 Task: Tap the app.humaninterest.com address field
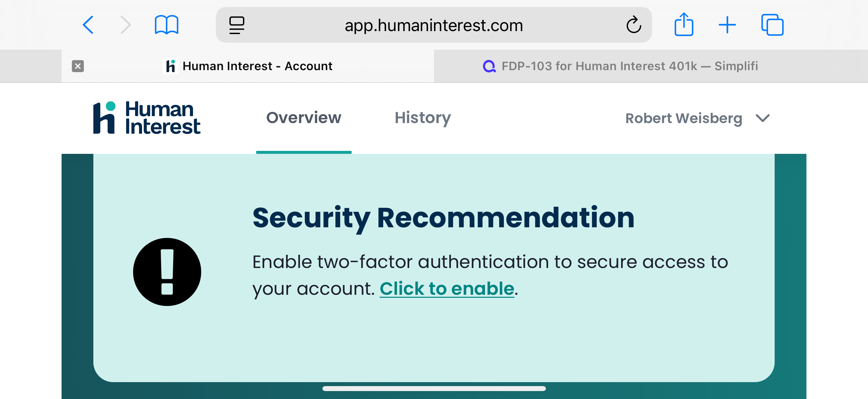[x=433, y=25]
